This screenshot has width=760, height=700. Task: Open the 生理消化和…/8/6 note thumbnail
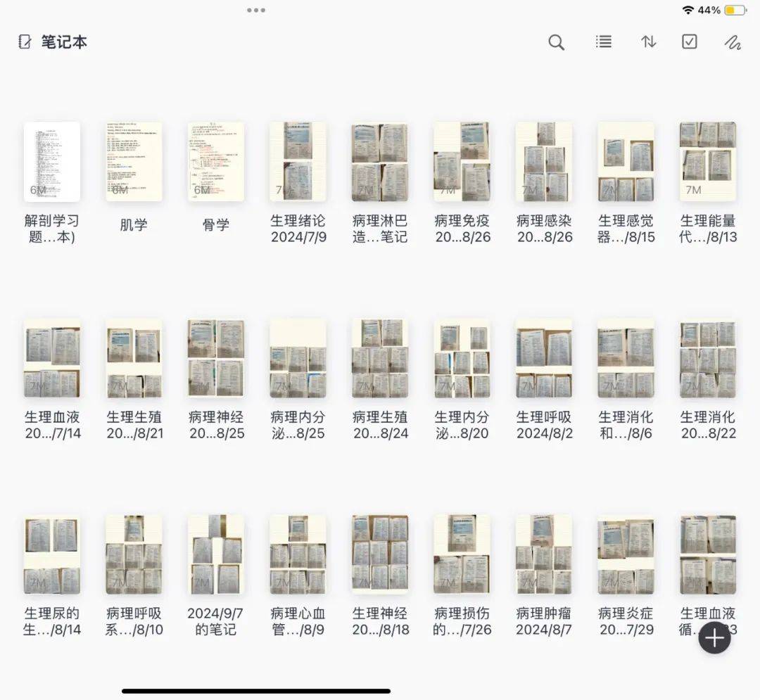626,358
